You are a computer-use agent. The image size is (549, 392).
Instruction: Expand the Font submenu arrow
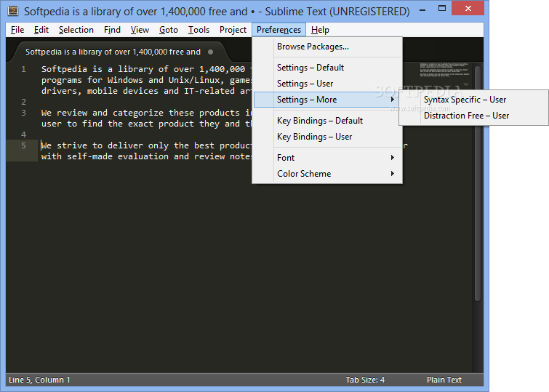(x=393, y=158)
